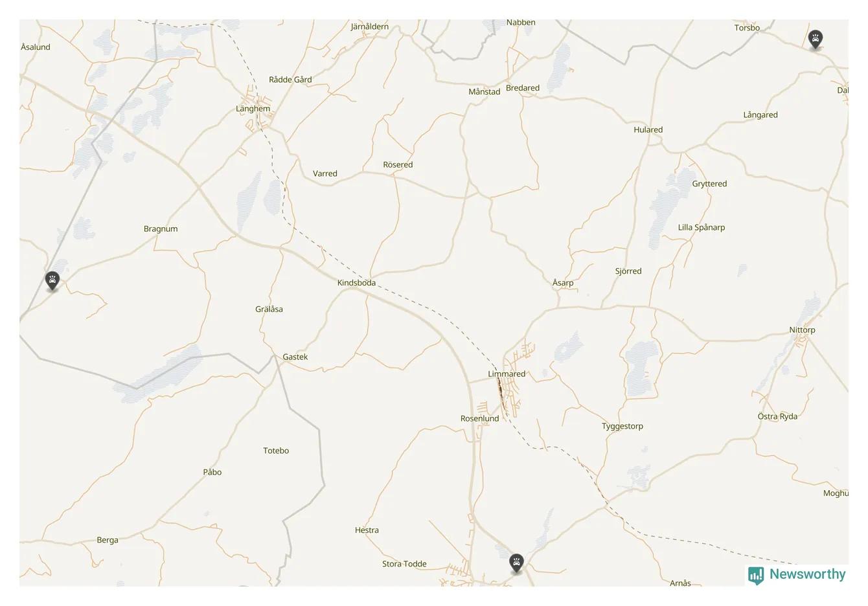This screenshot has height=606, width=868.
Task: Select the Nittorp place label
Action: [x=802, y=330]
